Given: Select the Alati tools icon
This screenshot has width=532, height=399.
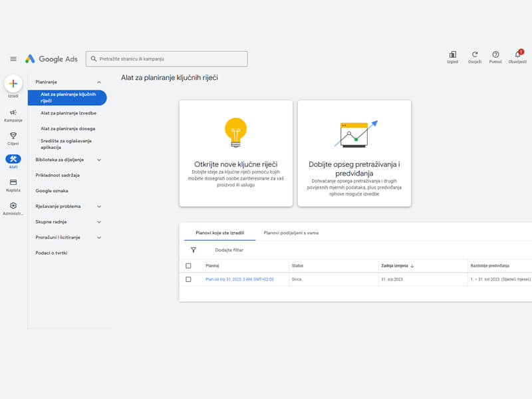Looking at the screenshot, I should 13,159.
